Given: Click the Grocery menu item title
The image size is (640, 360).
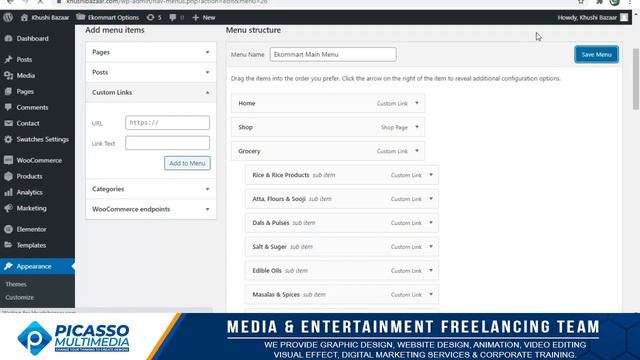Looking at the screenshot, I should (x=249, y=151).
